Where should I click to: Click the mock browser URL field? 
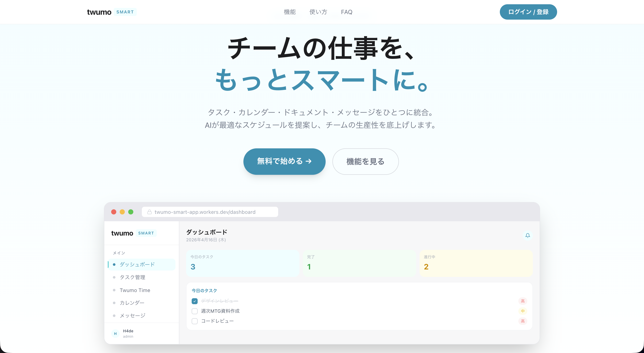(x=210, y=212)
